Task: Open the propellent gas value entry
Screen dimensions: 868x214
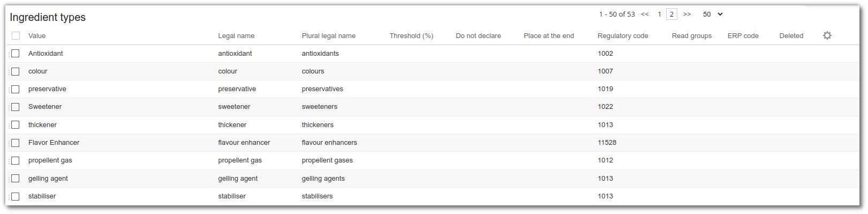Action: click(50, 160)
